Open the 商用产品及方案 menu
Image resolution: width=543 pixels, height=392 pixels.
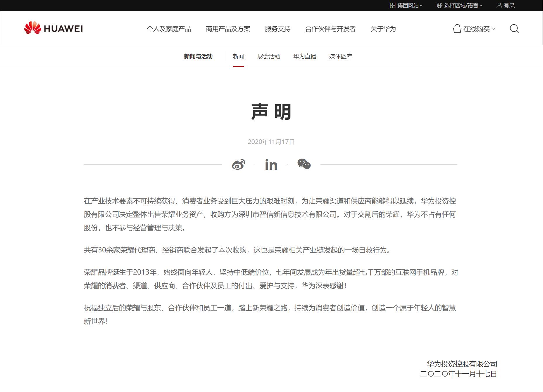pyautogui.click(x=228, y=29)
